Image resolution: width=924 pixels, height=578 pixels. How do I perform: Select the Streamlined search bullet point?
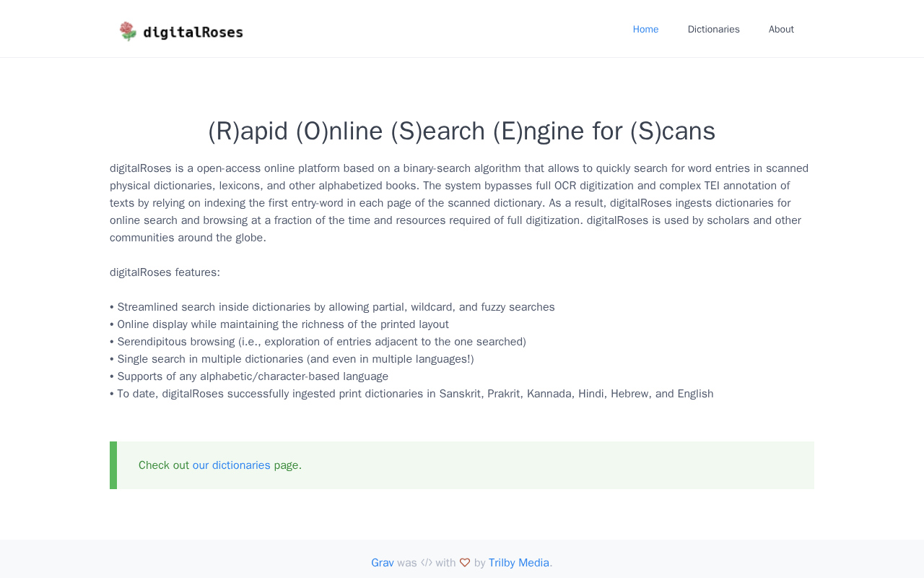(332, 307)
